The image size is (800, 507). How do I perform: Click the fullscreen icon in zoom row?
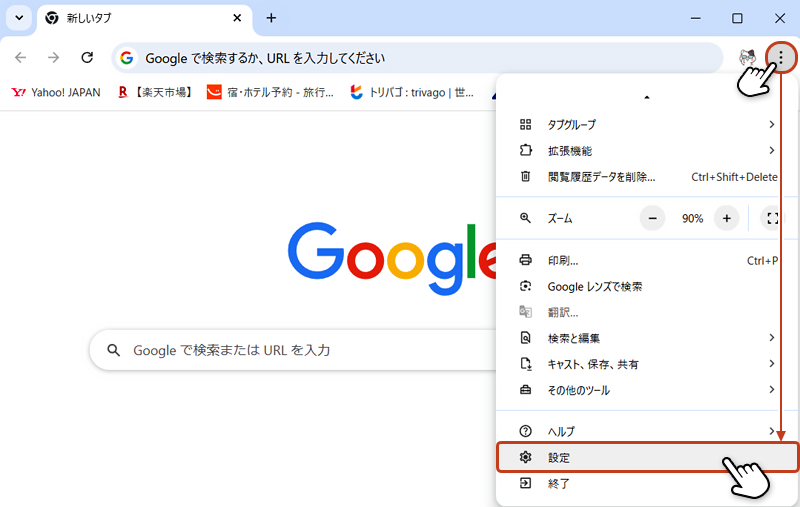click(x=773, y=218)
